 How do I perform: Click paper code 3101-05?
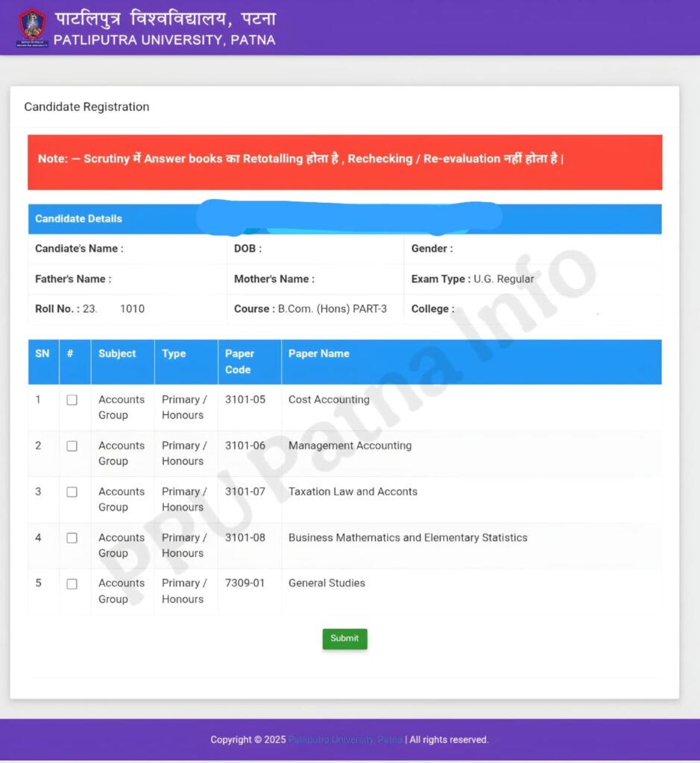click(x=245, y=399)
